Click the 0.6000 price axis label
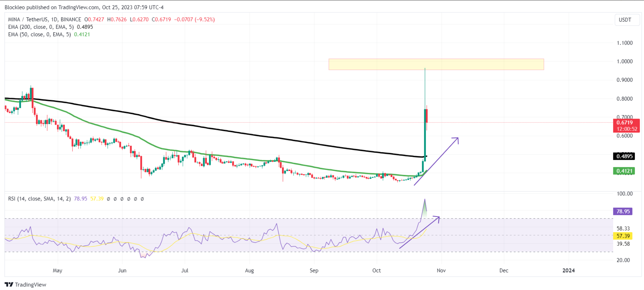Image resolution: width=644 pixels, height=290 pixels. (625, 136)
